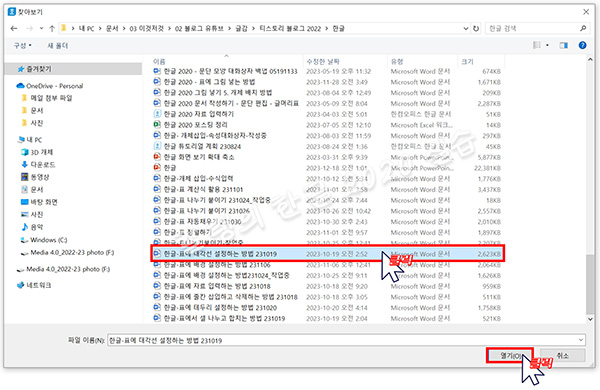Select file 한글-표에 줄칸 삽입하고 삭제하는 방법 231018
Screen dimensions: 600x390
click(328, 297)
